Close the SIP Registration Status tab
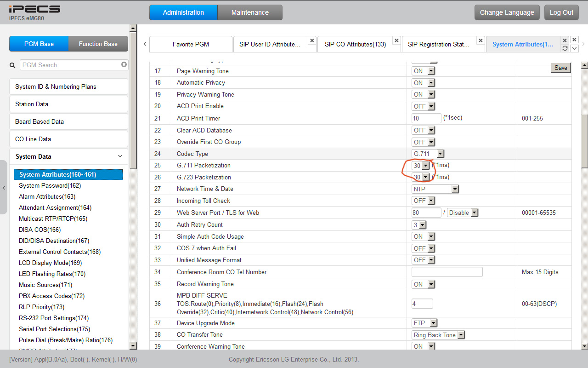 tap(481, 40)
